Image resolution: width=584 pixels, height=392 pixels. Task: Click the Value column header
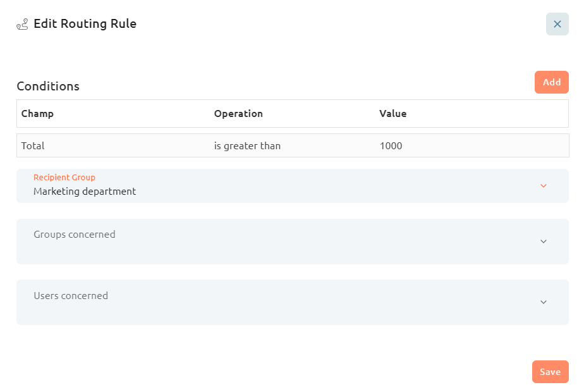pos(393,114)
